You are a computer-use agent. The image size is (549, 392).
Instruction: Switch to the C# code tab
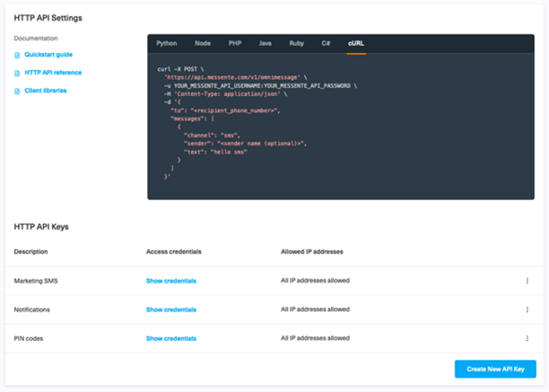(326, 43)
